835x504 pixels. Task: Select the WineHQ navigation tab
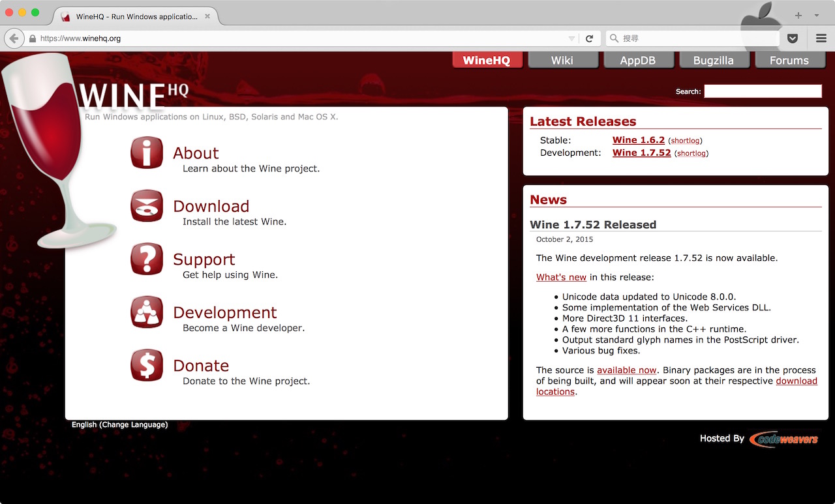click(x=487, y=60)
